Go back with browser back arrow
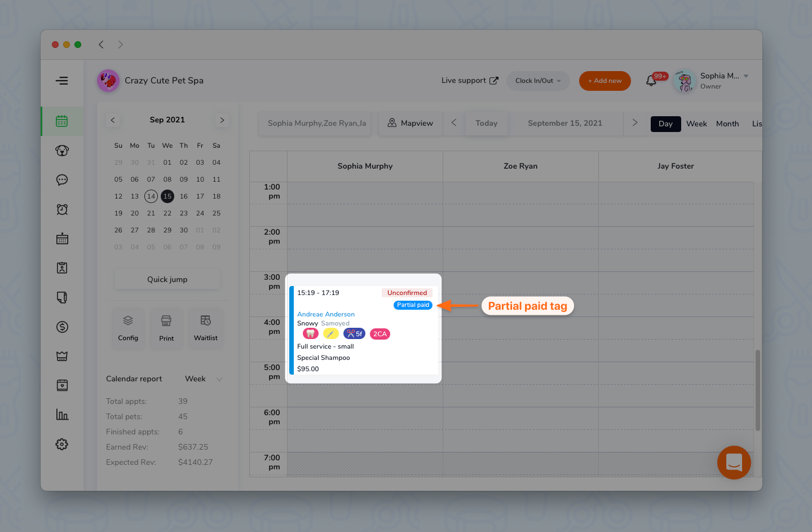812x532 pixels. (x=101, y=45)
